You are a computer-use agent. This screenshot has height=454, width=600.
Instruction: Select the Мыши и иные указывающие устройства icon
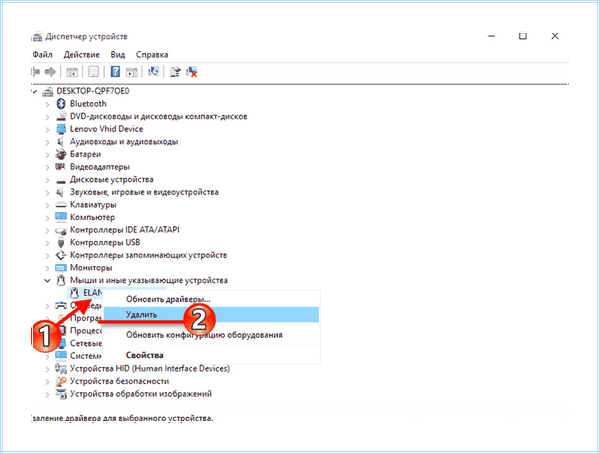click(x=61, y=280)
